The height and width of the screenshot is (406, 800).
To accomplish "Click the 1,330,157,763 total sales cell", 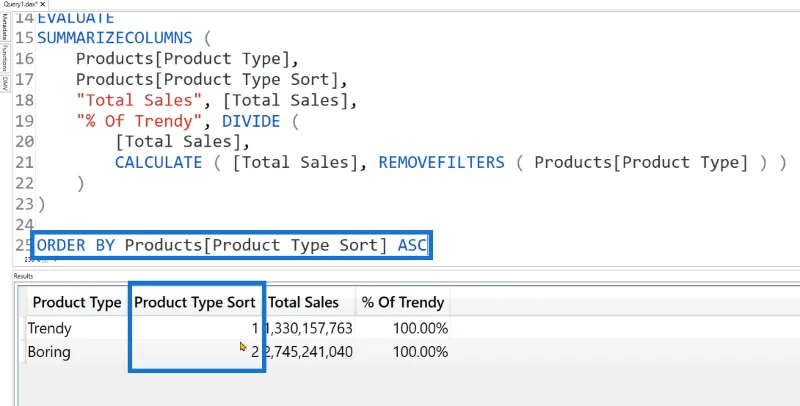I will [x=309, y=328].
